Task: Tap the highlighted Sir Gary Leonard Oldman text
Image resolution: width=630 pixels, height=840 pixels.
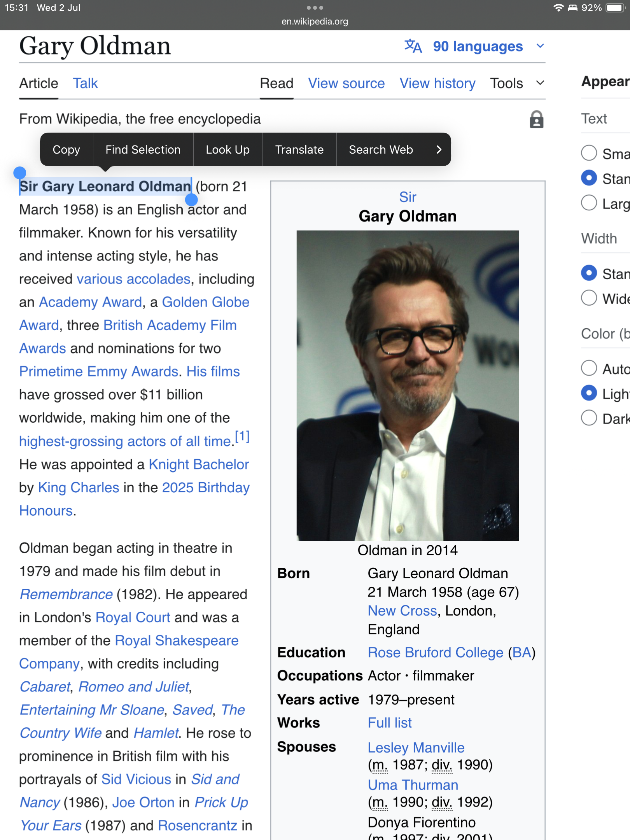Action: (105, 186)
